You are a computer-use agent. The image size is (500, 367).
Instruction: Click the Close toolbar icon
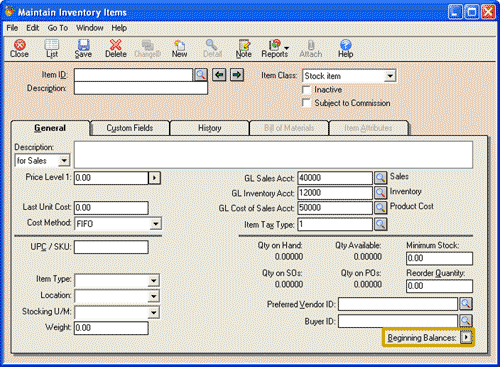(x=19, y=49)
